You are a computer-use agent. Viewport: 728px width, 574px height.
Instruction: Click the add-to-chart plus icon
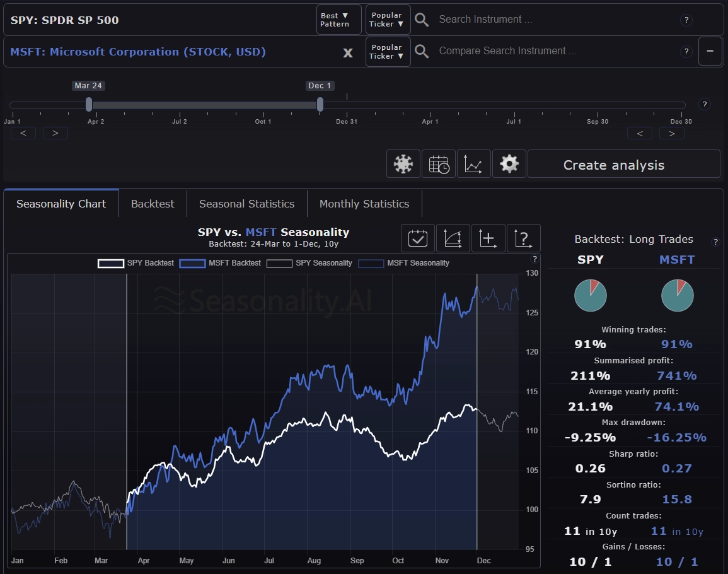(x=488, y=238)
